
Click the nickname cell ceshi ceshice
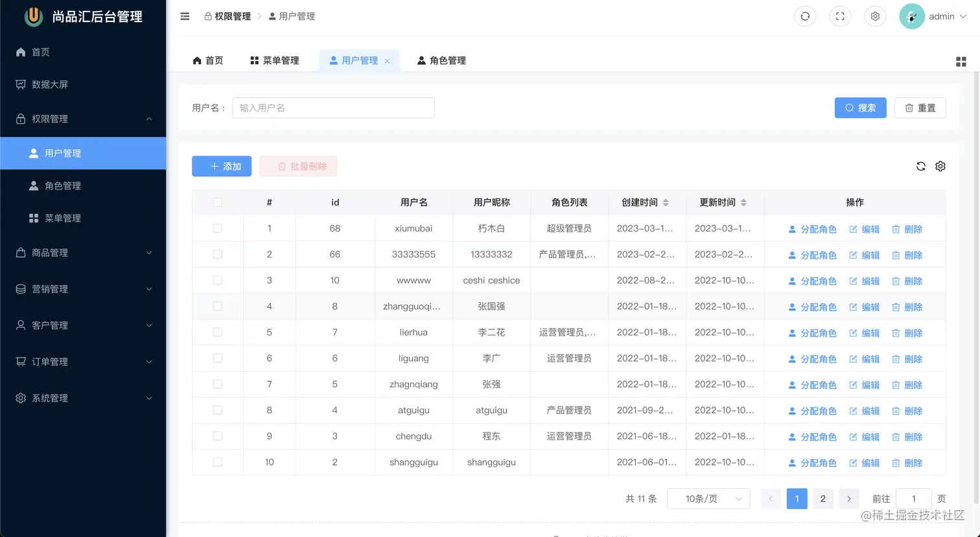coord(491,280)
